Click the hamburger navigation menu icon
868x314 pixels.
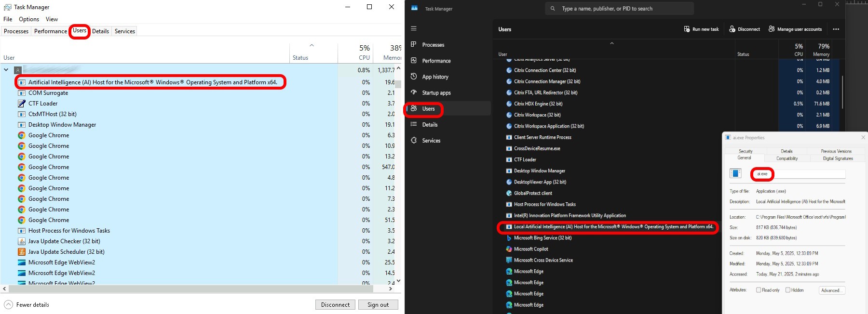(414, 28)
